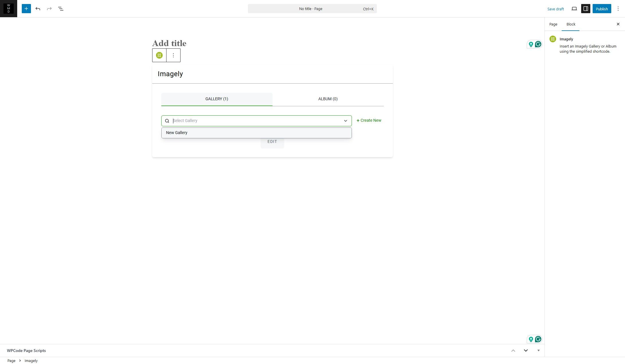Click the Imagely block heading
625x364 pixels.
point(170,74)
